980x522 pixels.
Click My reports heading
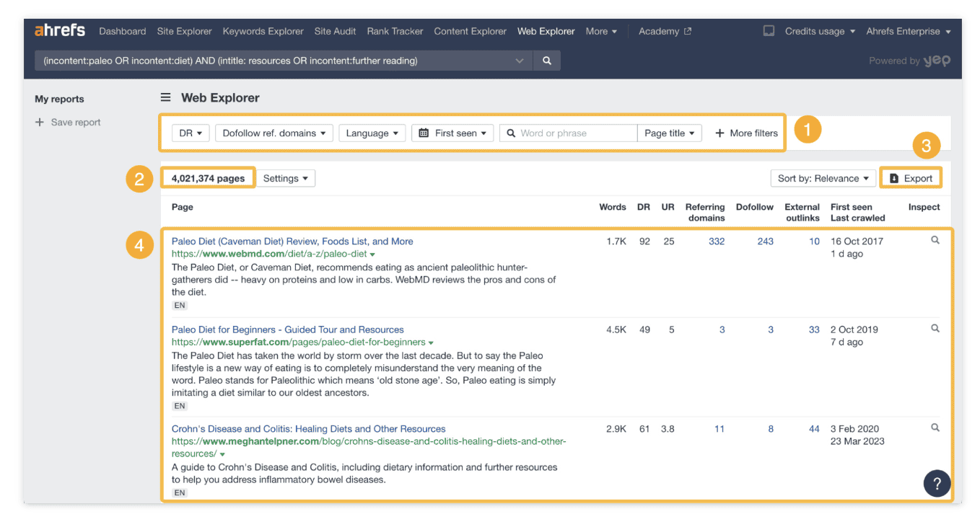tap(59, 99)
